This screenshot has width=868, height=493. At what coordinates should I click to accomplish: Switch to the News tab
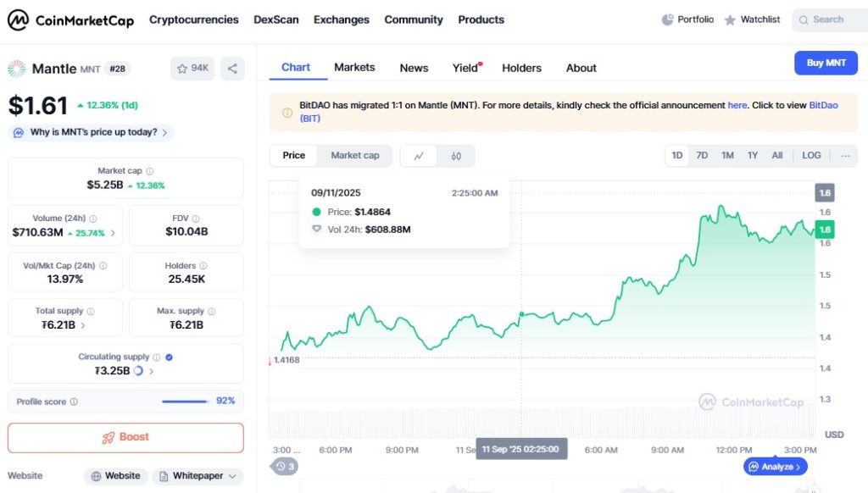pyautogui.click(x=414, y=68)
